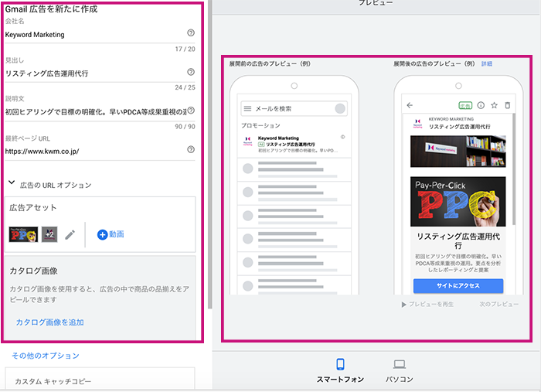Click 動画 add video link
This screenshot has width=541, height=392.
click(117, 234)
